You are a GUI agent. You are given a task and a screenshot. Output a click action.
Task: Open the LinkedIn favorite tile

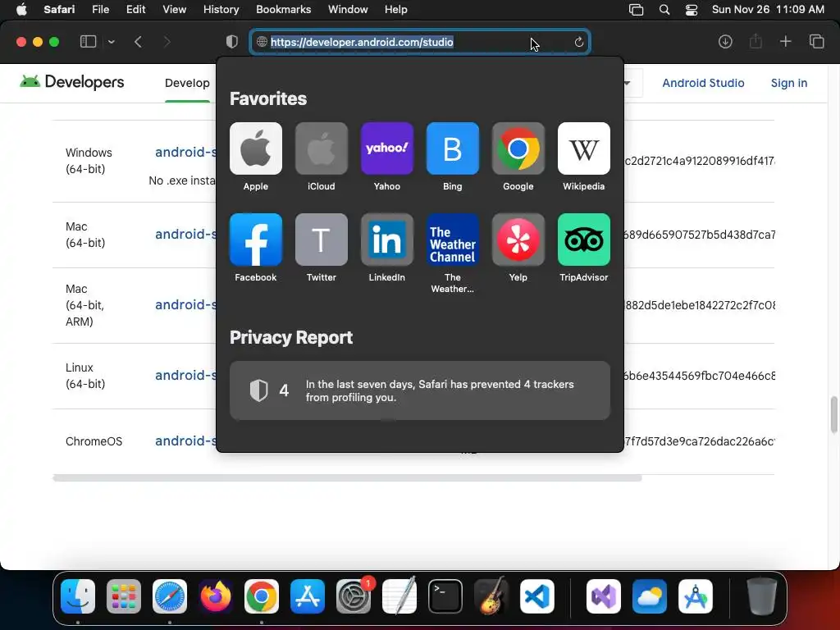(x=387, y=240)
